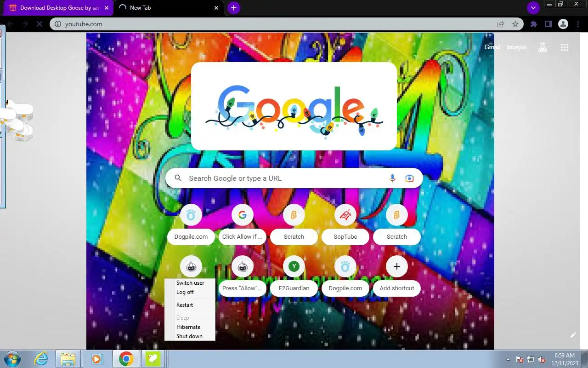
Task: Open the Chrome profile avatar menu
Action: click(563, 24)
